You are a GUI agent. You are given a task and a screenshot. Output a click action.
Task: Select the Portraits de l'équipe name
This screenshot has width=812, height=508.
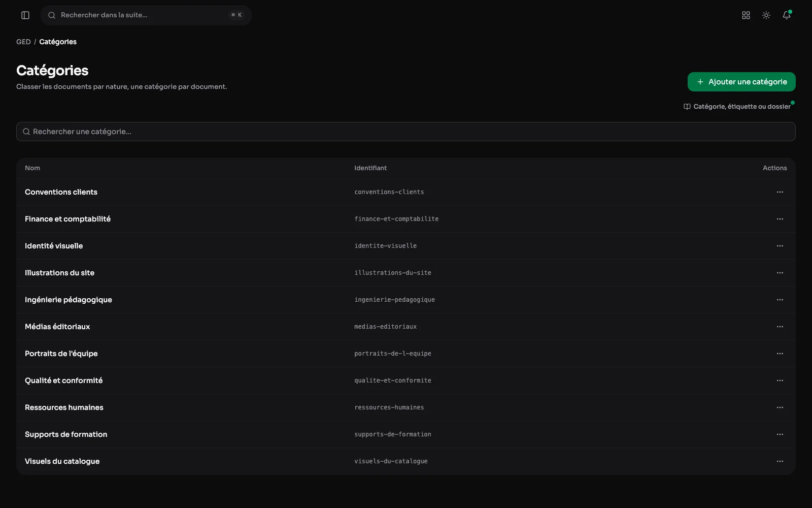point(61,354)
